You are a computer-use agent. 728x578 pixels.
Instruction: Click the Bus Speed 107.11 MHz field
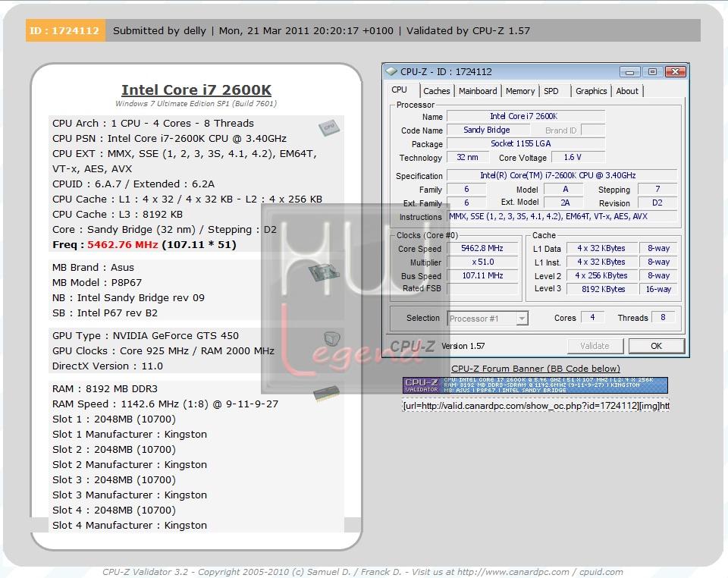[x=482, y=275]
